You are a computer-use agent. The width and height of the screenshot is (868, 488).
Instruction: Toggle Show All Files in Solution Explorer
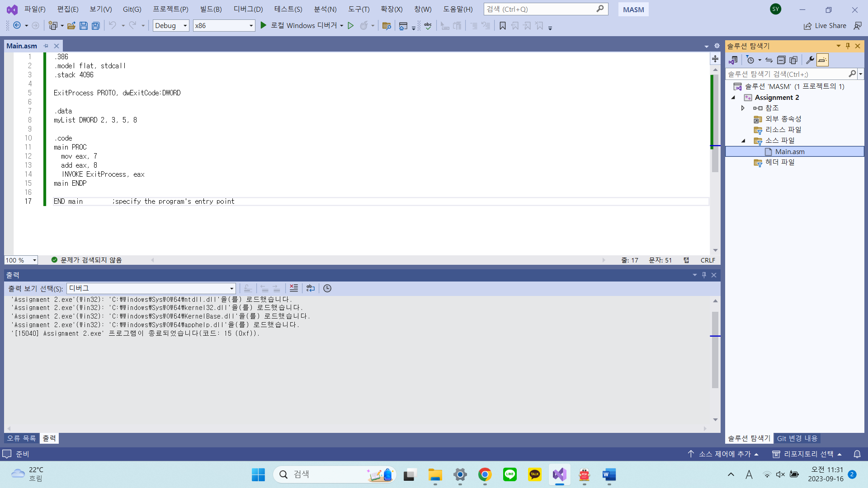[x=794, y=60]
